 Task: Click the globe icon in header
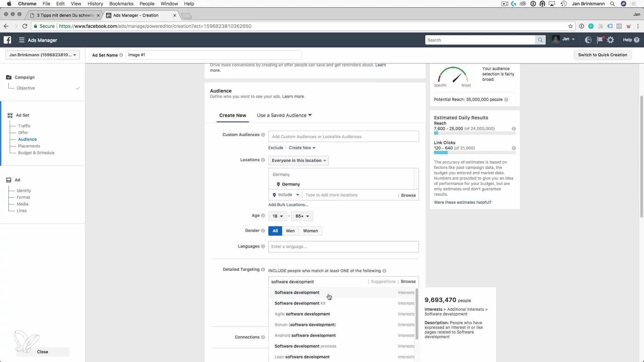click(588, 40)
